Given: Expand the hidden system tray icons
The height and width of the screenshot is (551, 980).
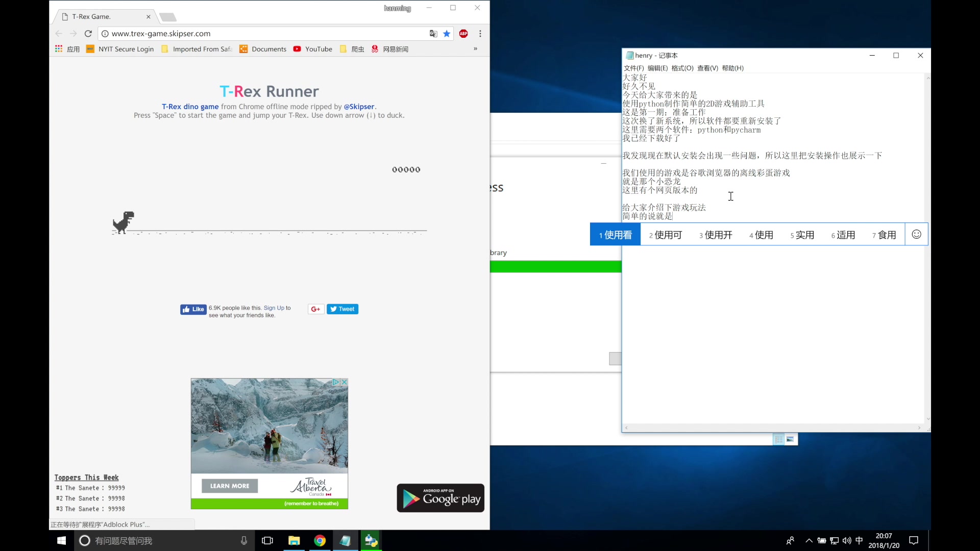Looking at the screenshot, I should tap(808, 540).
